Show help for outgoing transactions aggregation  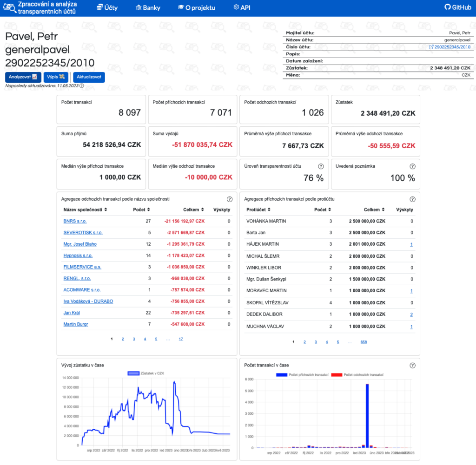tap(230, 199)
